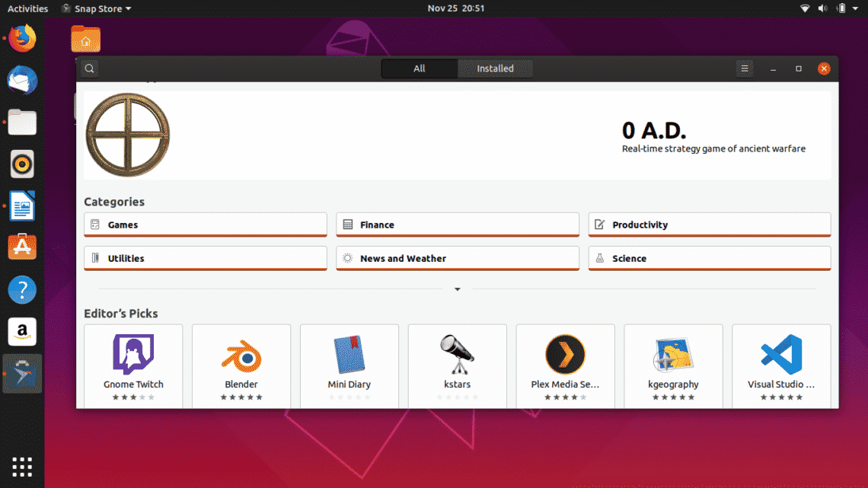Open the Snap Store app menu in top bar
This screenshot has width=868, height=488.
pos(97,8)
